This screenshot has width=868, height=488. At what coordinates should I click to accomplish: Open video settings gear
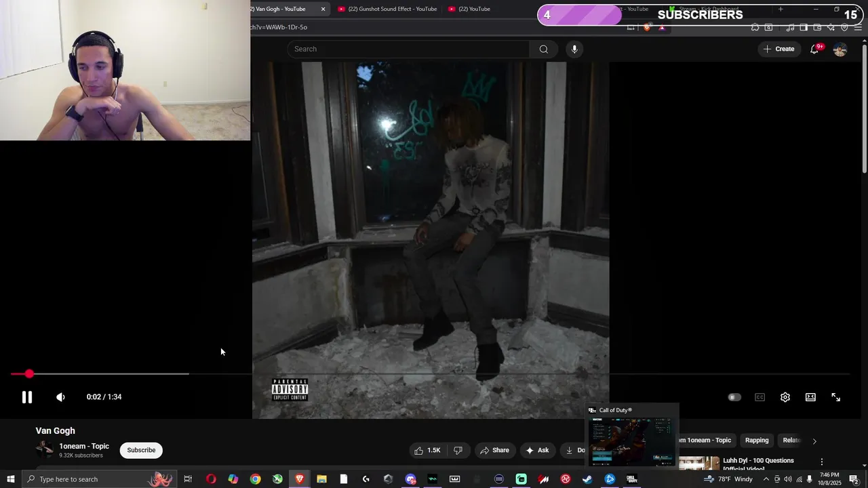pos(785,397)
